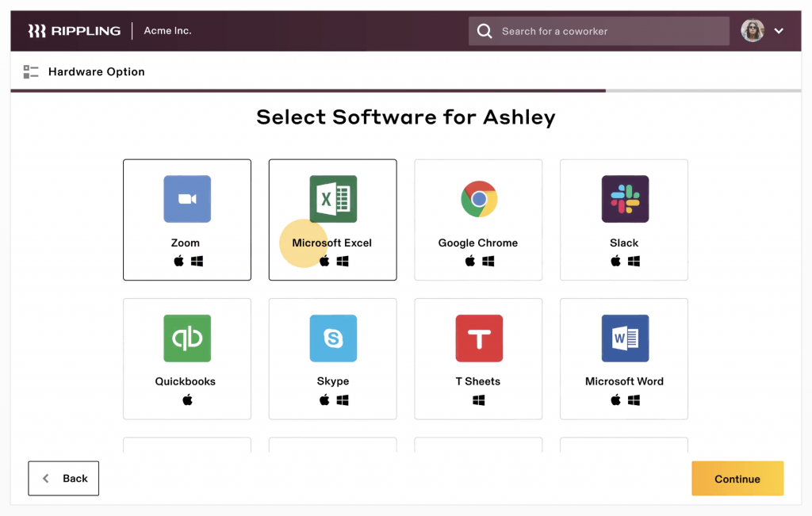Click the T Sheets app icon
This screenshot has height=516, width=812.
click(x=479, y=338)
